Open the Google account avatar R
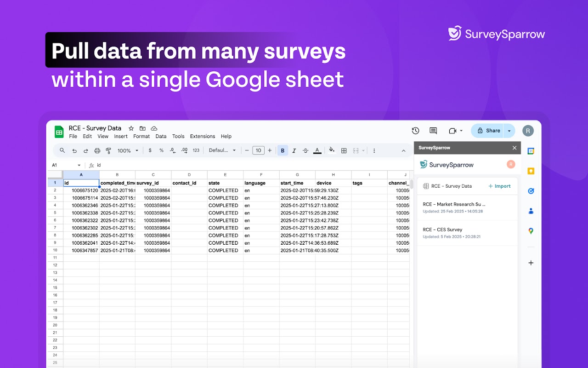Image resolution: width=588 pixels, height=368 pixels. coord(528,131)
